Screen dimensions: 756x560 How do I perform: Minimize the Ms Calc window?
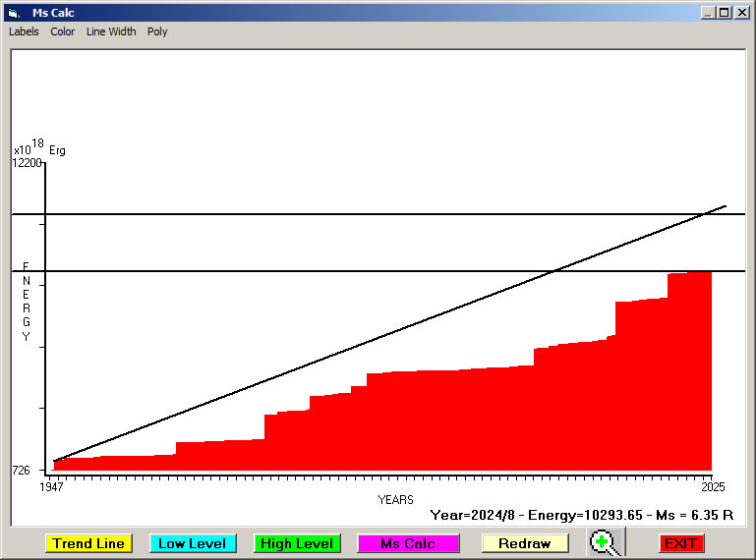pyautogui.click(x=708, y=13)
